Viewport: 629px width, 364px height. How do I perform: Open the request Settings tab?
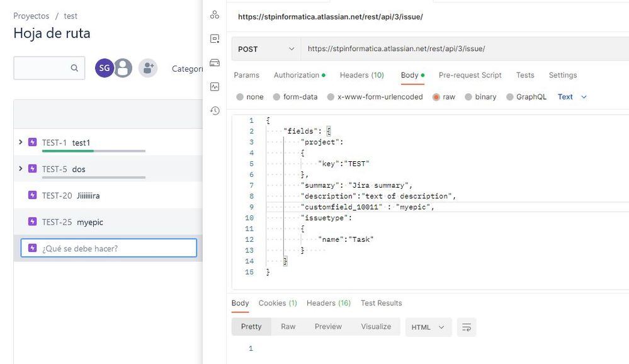click(x=563, y=75)
